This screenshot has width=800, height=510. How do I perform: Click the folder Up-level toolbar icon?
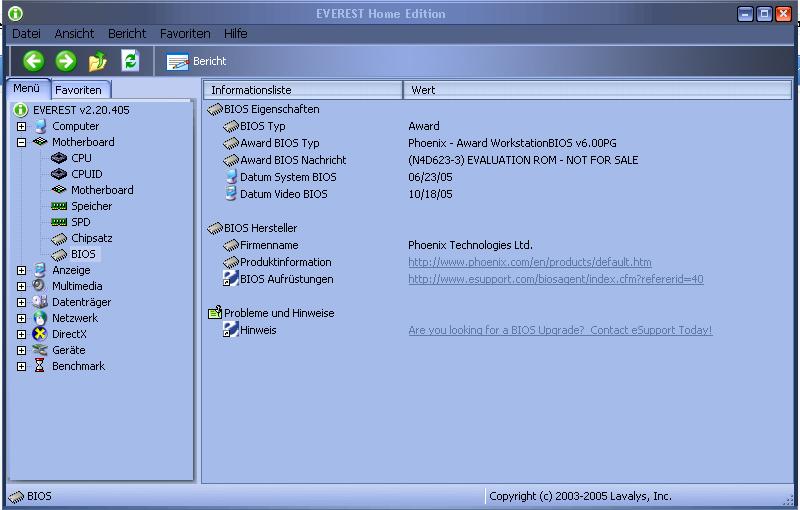[x=97, y=61]
